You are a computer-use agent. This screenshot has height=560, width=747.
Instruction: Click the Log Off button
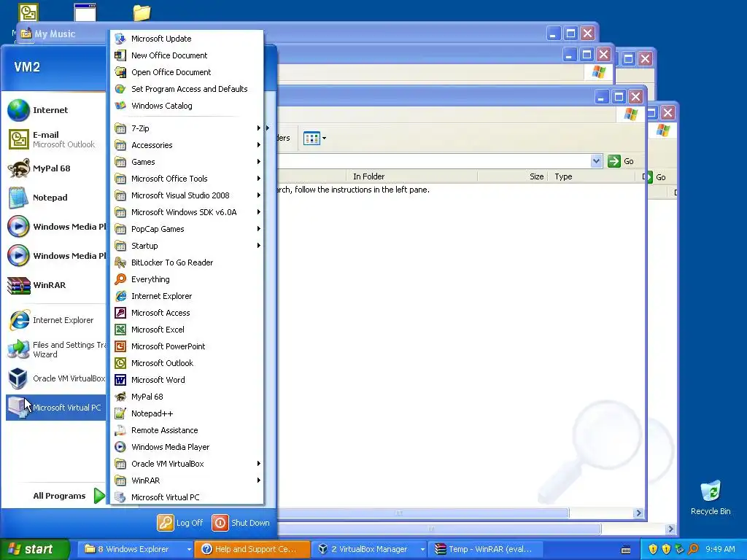[x=181, y=523]
